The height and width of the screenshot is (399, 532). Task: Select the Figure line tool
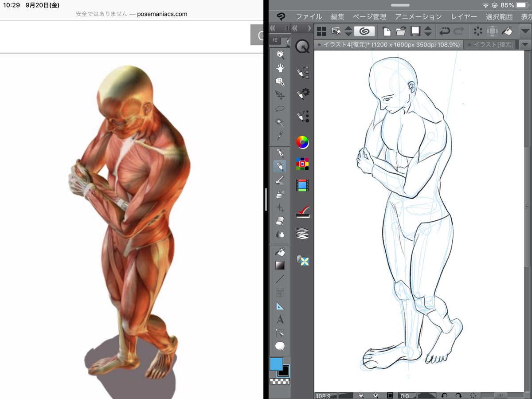click(280, 279)
